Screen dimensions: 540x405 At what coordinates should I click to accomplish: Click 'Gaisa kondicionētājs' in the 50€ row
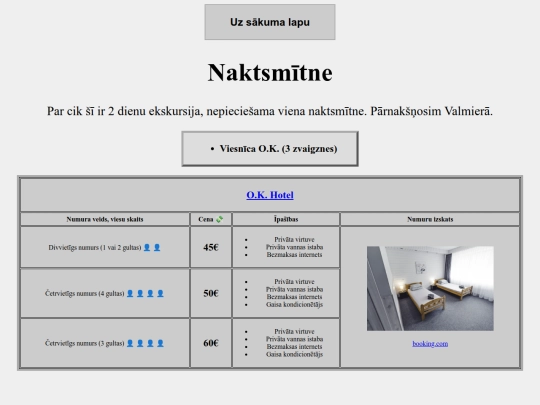point(294,304)
